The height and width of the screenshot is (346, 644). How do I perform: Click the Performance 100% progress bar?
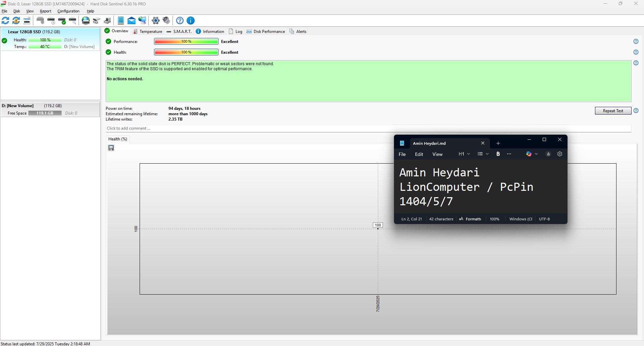click(186, 41)
